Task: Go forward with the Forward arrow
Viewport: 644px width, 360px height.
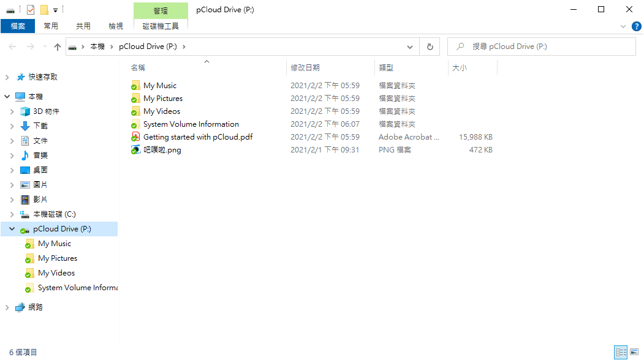Action: pos(31,47)
